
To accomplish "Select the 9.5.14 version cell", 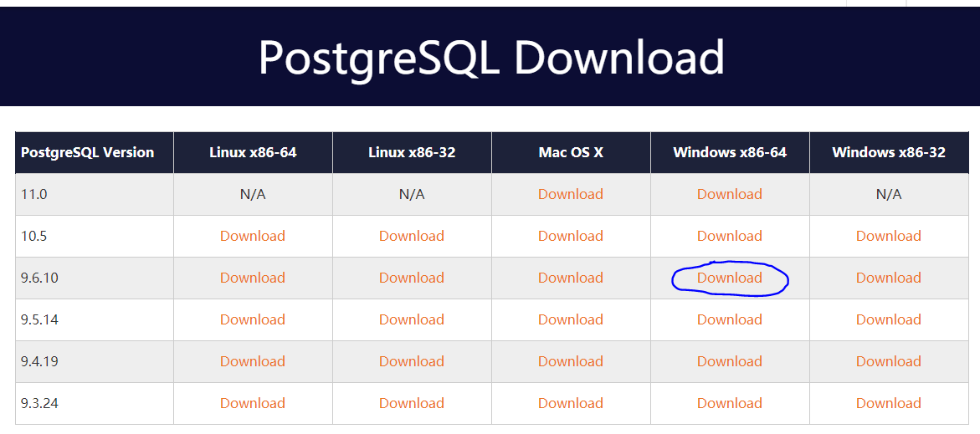I will pyautogui.click(x=95, y=319).
